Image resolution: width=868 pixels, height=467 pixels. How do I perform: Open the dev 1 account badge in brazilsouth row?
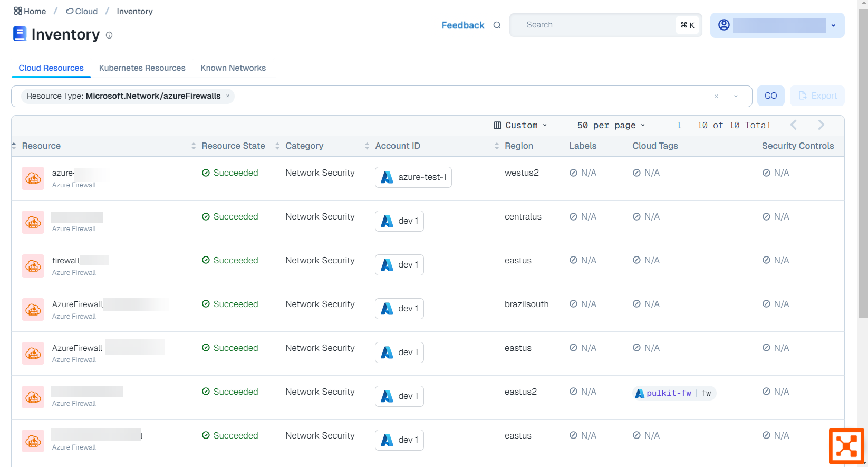pyautogui.click(x=399, y=309)
